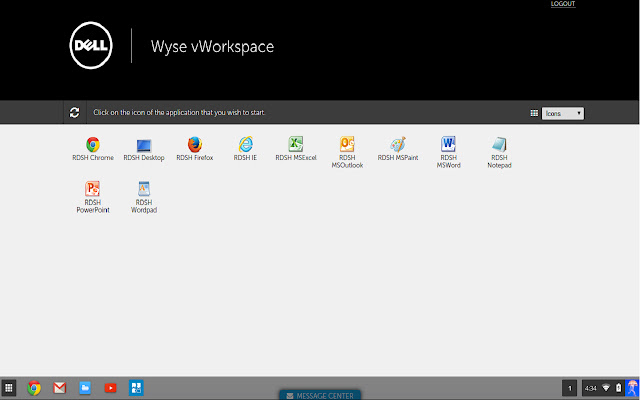640x400 pixels.
Task: Click the Wyse vWorkspace title text
Action: tap(212, 47)
